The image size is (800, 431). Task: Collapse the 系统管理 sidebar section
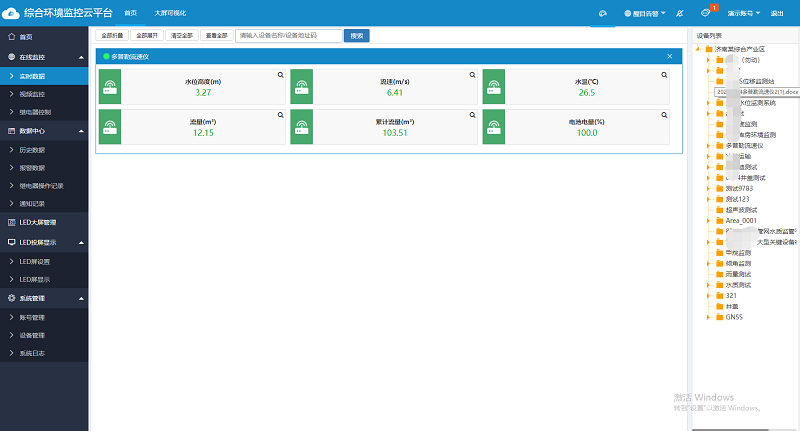click(81, 299)
